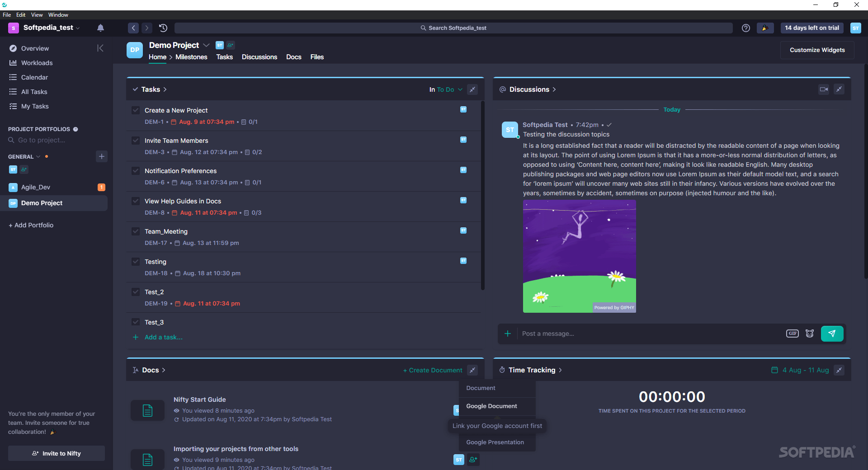
Task: Click Create Document link
Action: 433,370
